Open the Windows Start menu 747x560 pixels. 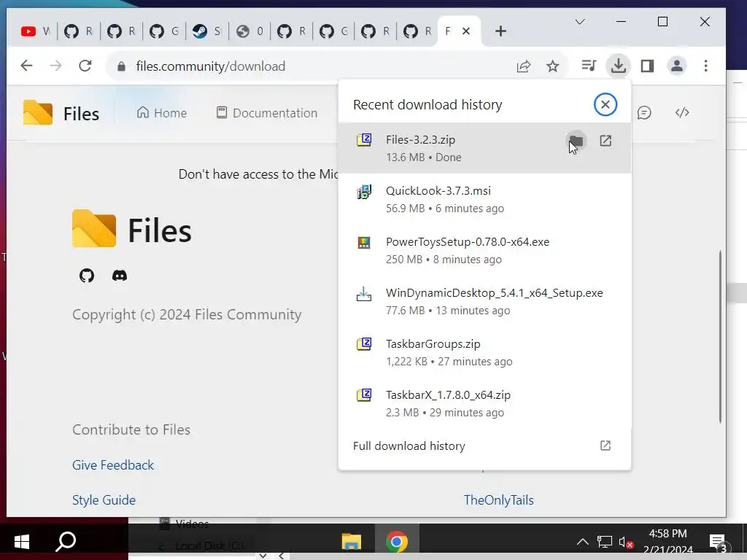tap(21, 542)
